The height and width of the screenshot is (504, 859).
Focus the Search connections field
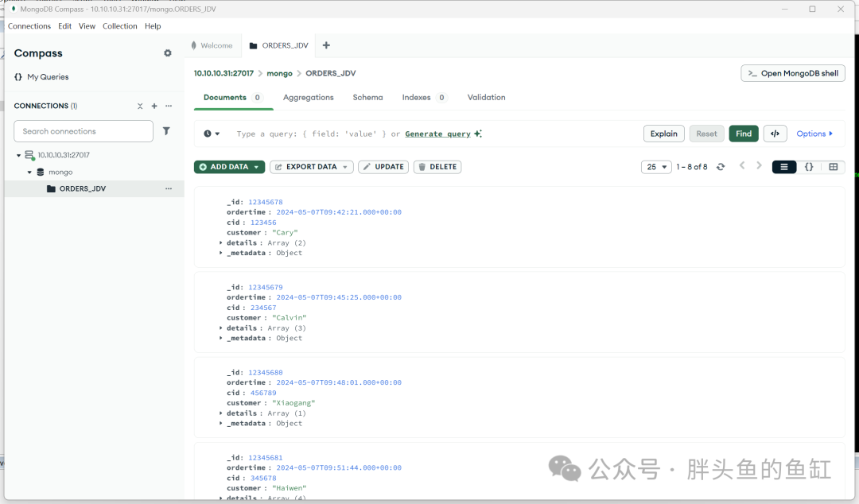(84, 131)
